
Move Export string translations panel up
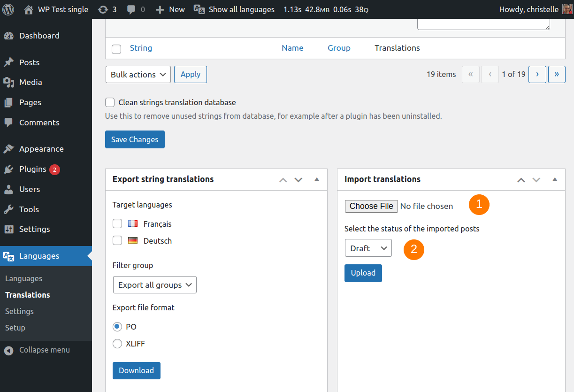283,180
